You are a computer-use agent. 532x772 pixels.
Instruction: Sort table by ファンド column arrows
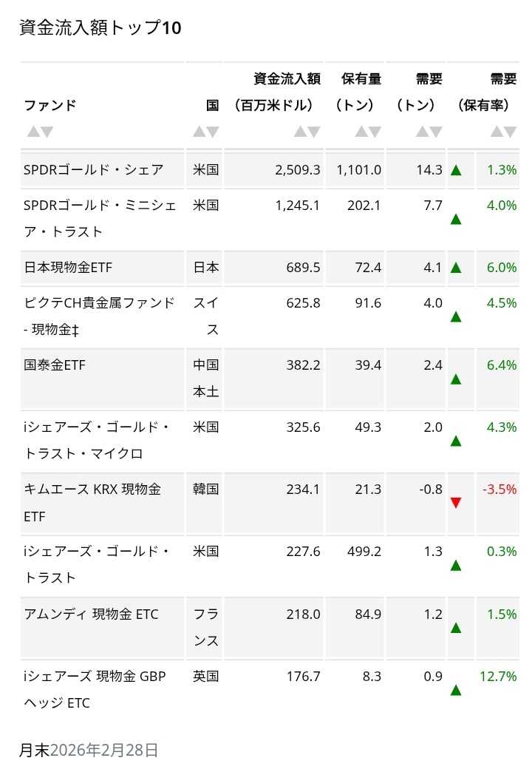(x=40, y=132)
